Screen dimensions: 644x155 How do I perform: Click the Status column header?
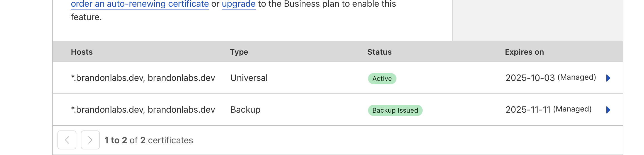379,52
